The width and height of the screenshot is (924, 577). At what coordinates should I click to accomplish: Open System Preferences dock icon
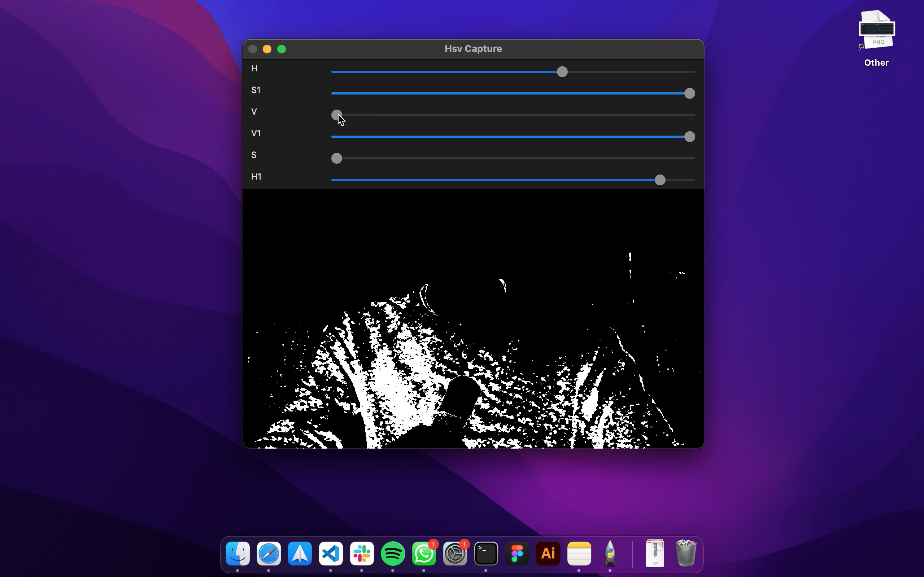pos(455,554)
